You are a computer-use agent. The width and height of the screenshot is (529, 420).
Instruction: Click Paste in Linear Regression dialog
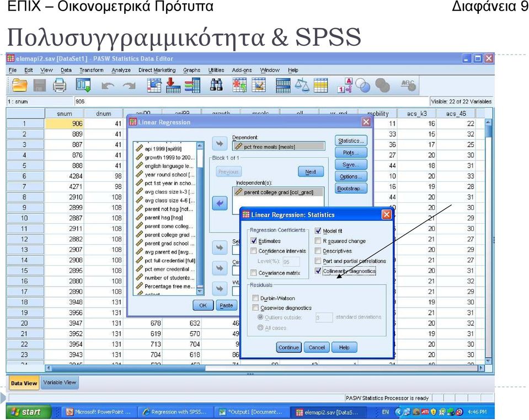point(226,305)
